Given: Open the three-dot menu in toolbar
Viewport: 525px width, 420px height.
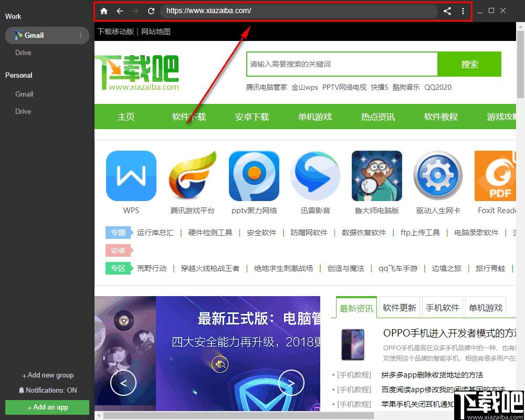Looking at the screenshot, I should pos(463,11).
